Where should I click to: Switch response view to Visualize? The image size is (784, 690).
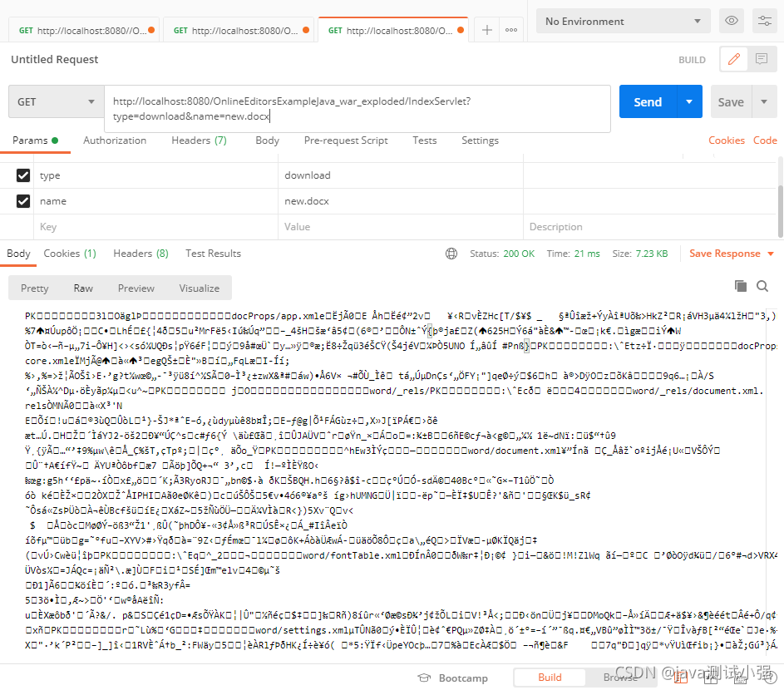199,288
